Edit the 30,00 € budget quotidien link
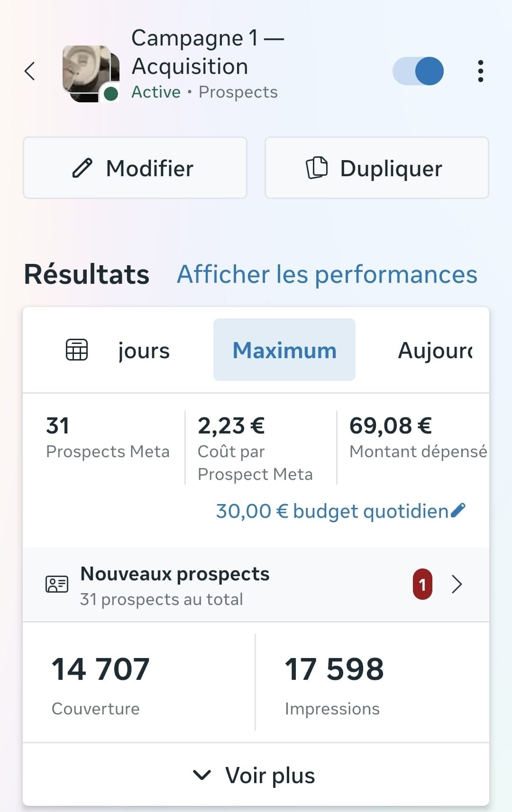Image resolution: width=512 pixels, height=812 pixels. 332,511
